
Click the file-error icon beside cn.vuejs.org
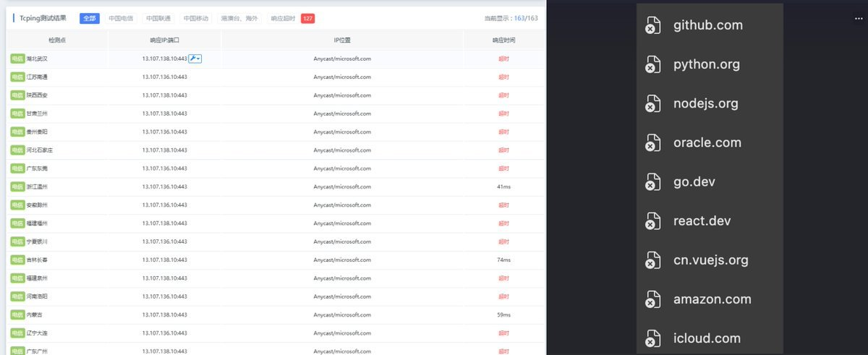pos(652,260)
